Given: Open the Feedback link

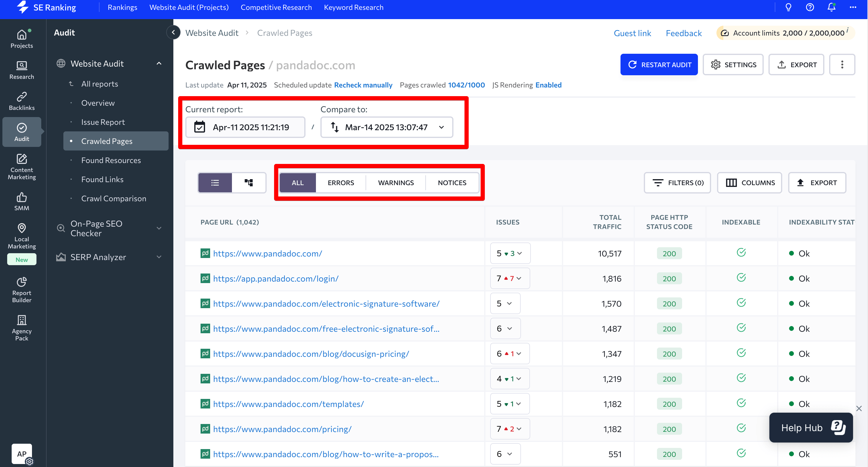Looking at the screenshot, I should pos(684,33).
